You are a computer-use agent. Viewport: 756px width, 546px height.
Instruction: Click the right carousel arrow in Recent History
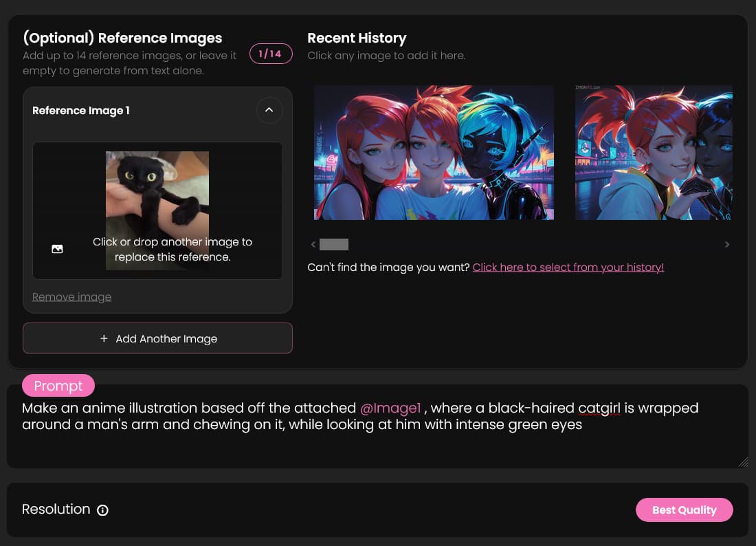727,243
